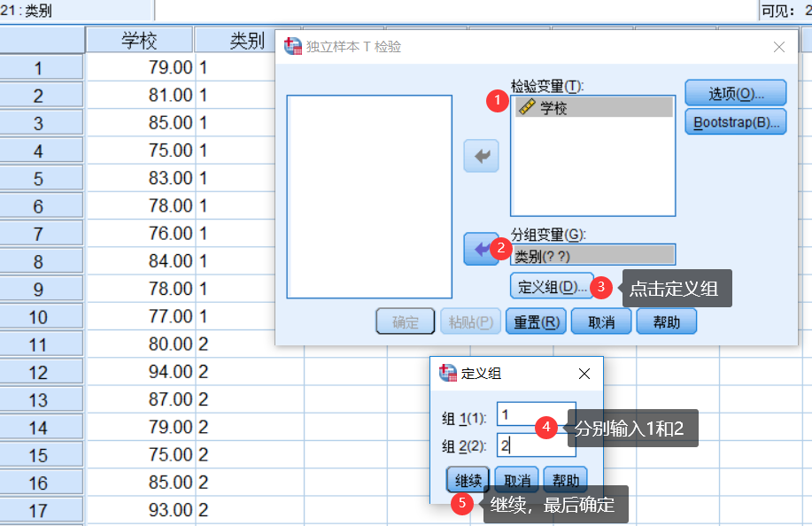Viewport: 812px width, 526px height.
Task: Click cell 79.00 in row 14
Action: 140,427
